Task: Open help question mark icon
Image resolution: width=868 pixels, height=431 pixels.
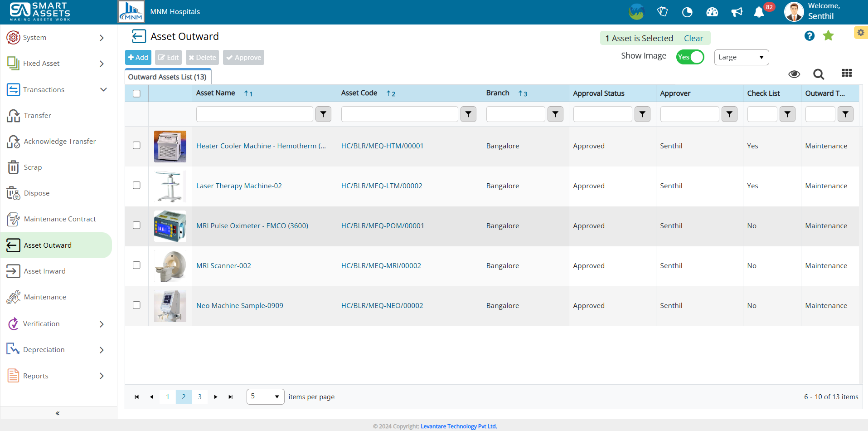Action: [809, 36]
